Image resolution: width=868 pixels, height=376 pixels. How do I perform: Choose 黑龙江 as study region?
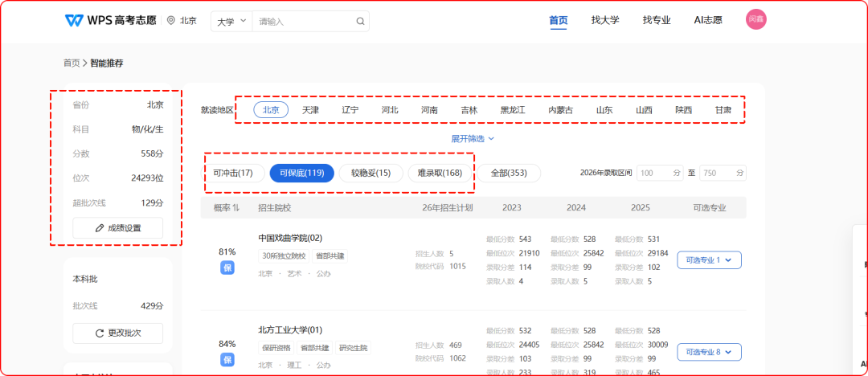(513, 110)
